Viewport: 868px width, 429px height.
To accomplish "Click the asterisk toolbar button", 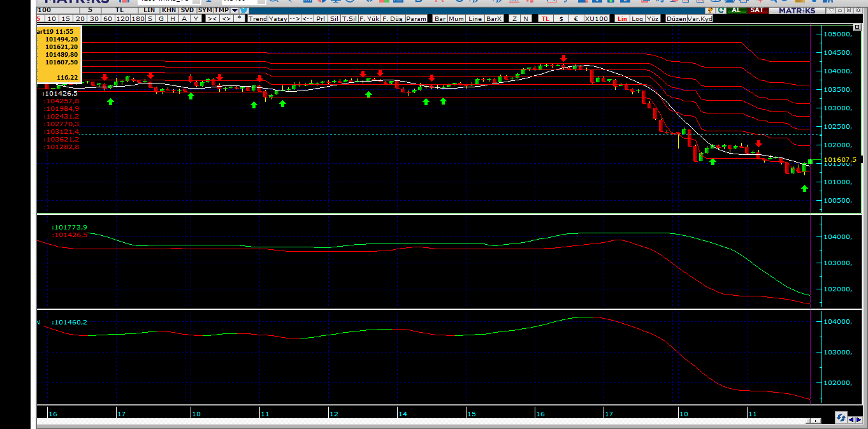I will click(239, 18).
